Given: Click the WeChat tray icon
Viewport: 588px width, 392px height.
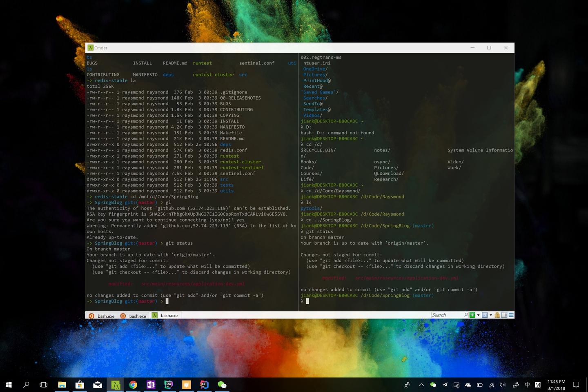Looking at the screenshot, I should click(433, 385).
